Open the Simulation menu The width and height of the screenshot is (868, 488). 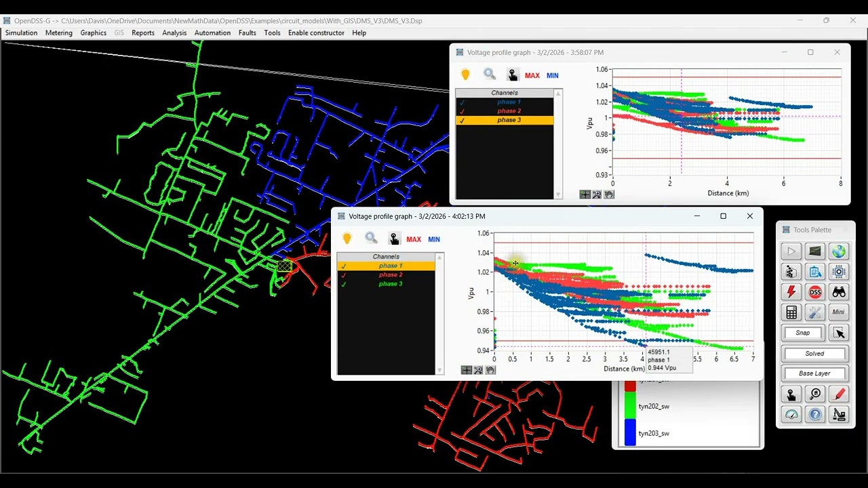point(21,33)
